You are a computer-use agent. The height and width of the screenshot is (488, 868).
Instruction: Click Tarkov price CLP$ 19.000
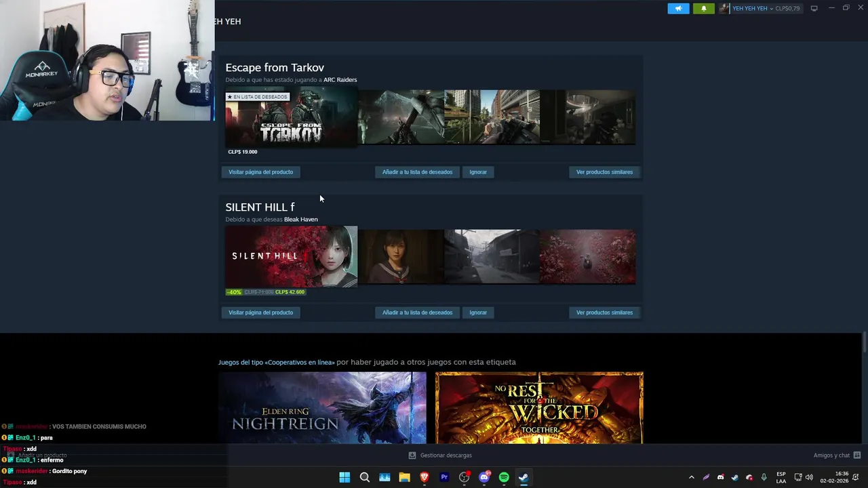243,152
